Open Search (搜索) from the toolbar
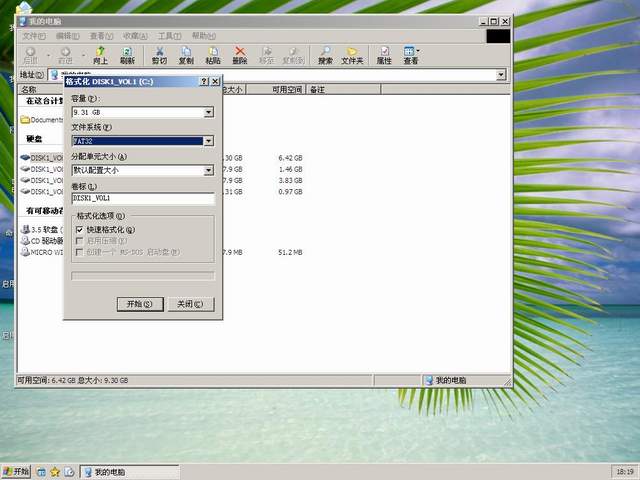The height and width of the screenshot is (480, 640). pyautogui.click(x=325, y=54)
